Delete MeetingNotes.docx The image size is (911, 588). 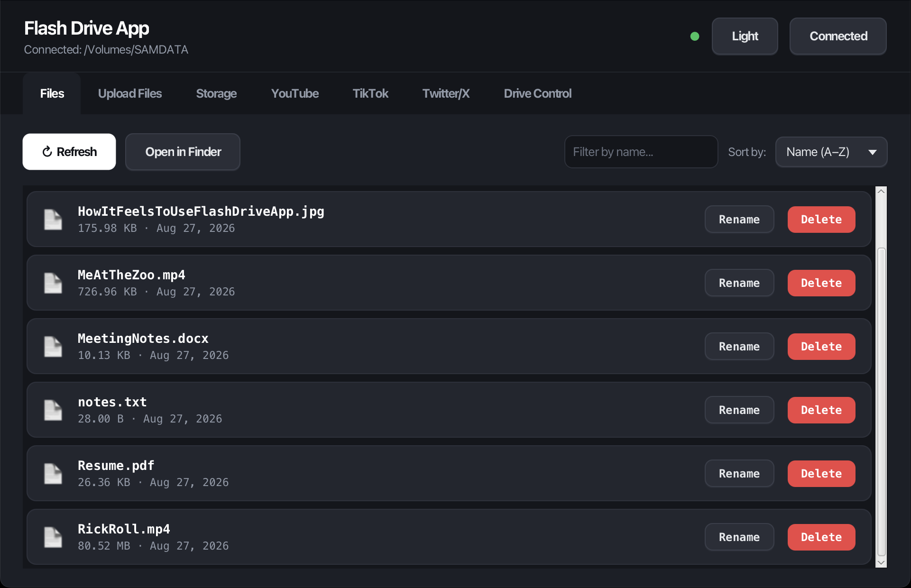[x=821, y=347]
